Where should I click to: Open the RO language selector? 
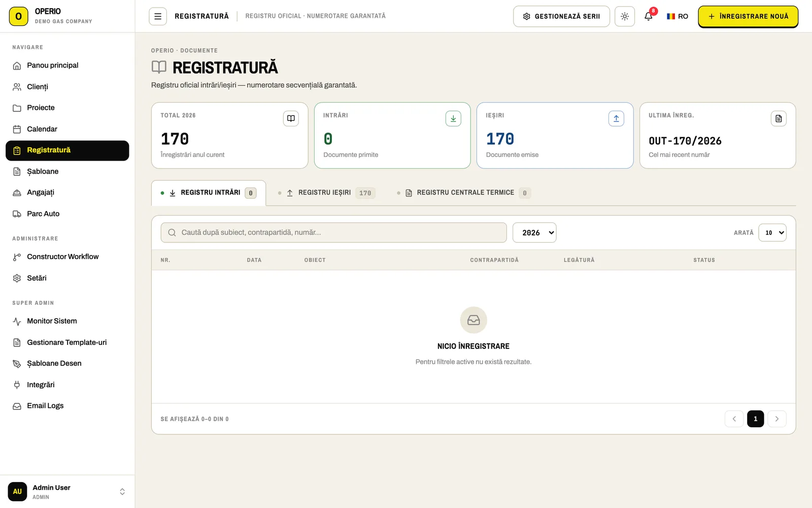pos(678,16)
